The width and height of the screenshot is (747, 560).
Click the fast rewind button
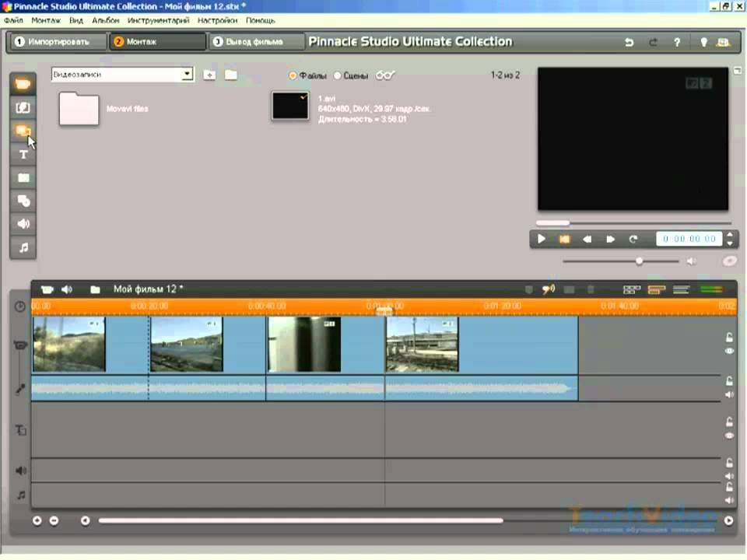(587, 239)
